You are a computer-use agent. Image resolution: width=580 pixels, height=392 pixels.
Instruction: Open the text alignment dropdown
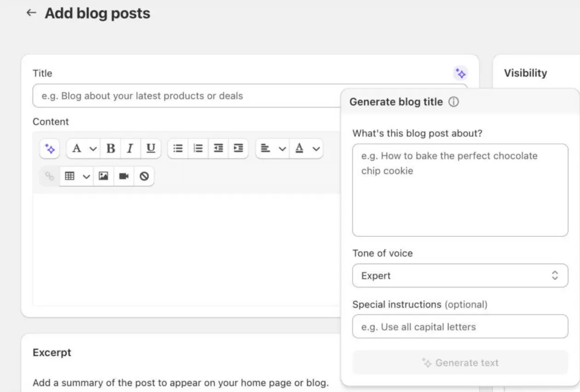[x=273, y=149]
